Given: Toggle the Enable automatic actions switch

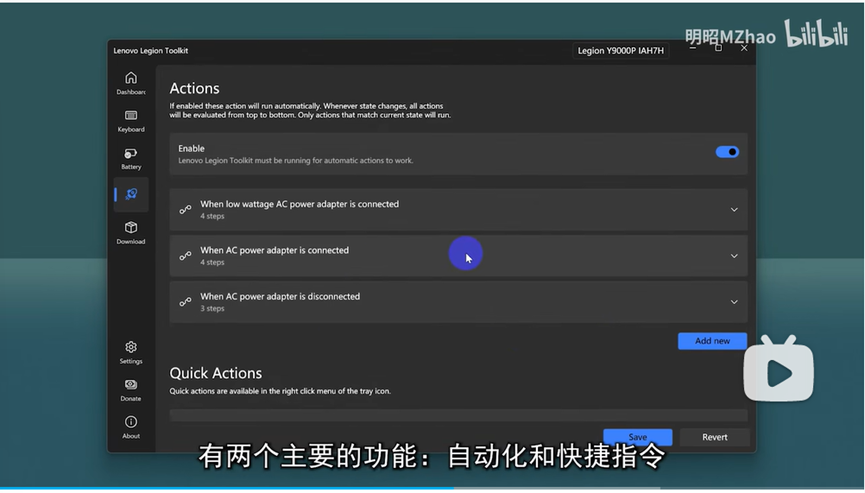Looking at the screenshot, I should 727,152.
